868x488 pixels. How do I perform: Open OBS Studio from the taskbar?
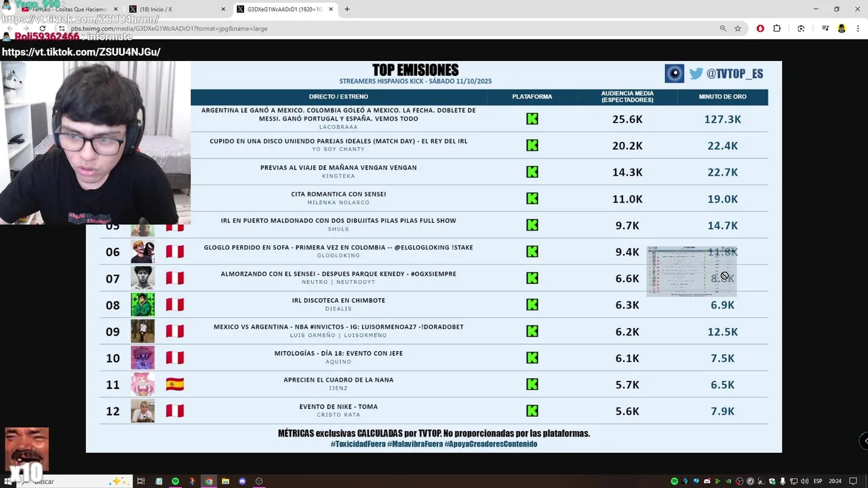(259, 481)
